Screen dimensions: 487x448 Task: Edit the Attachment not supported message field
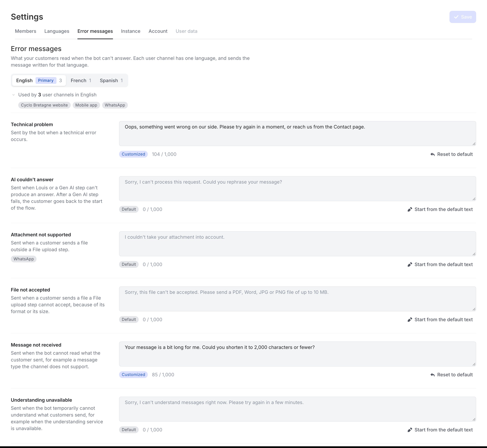point(297,244)
